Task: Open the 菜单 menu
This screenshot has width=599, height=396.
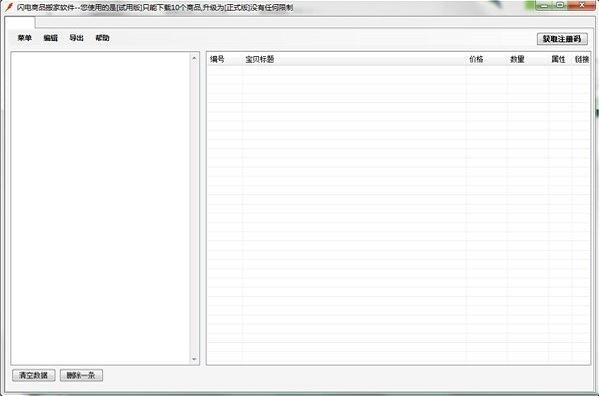Action: pos(24,38)
